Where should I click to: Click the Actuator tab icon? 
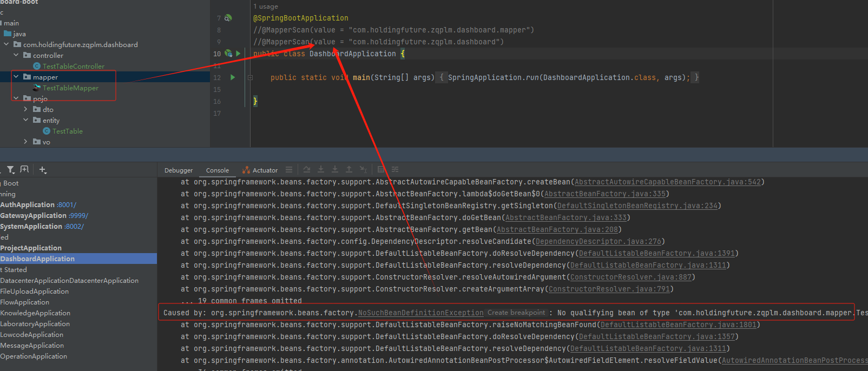click(x=246, y=170)
